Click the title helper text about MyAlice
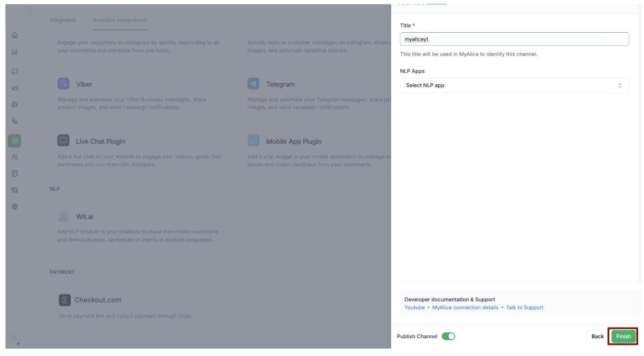Image resolution: width=644 pixels, height=356 pixels. tap(469, 54)
